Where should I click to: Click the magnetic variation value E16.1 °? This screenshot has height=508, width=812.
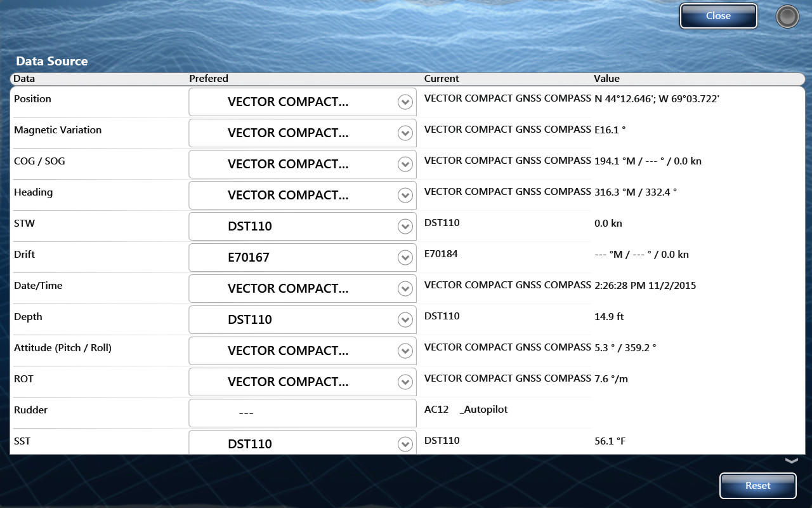610,130
